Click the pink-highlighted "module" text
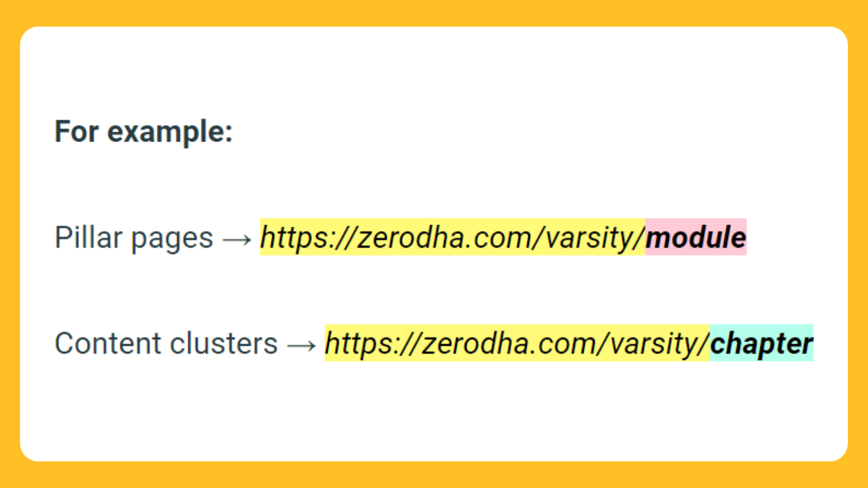868x488 pixels. (x=696, y=237)
